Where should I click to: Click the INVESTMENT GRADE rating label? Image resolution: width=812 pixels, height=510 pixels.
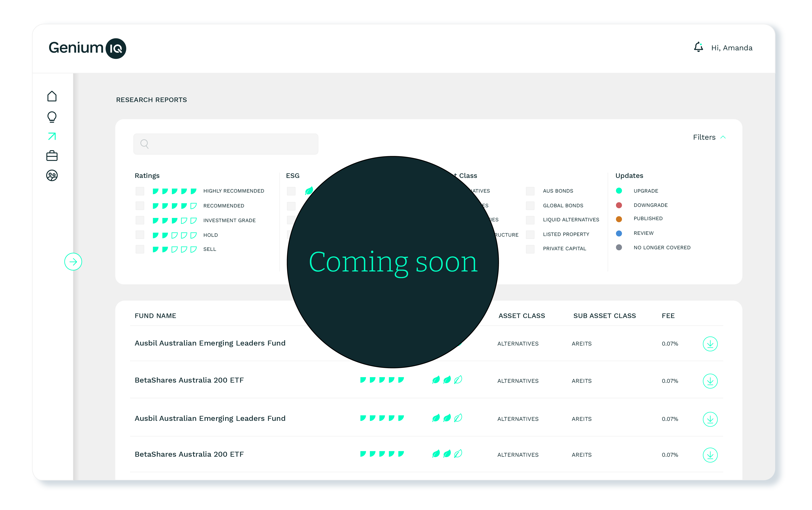(x=229, y=221)
